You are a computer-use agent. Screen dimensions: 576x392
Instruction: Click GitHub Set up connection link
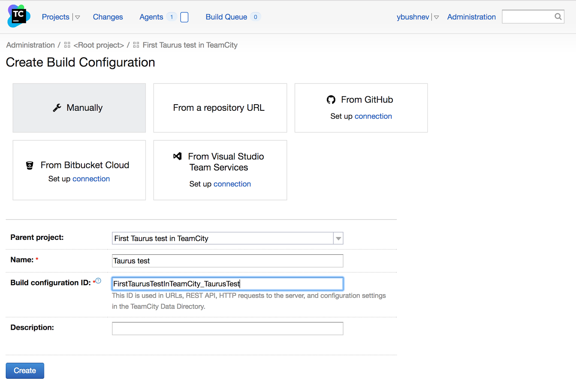373,116
